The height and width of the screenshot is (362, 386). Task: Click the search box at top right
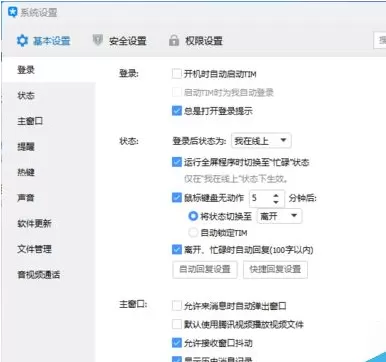coord(380,41)
